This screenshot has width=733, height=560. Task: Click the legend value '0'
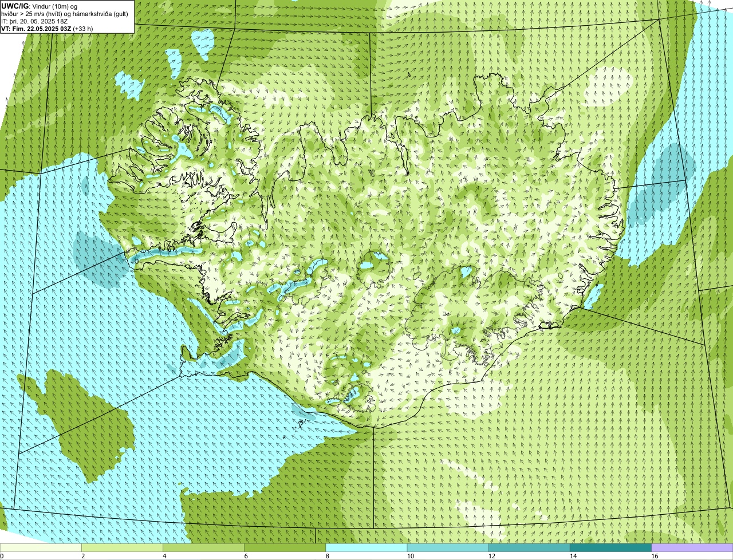(2, 556)
